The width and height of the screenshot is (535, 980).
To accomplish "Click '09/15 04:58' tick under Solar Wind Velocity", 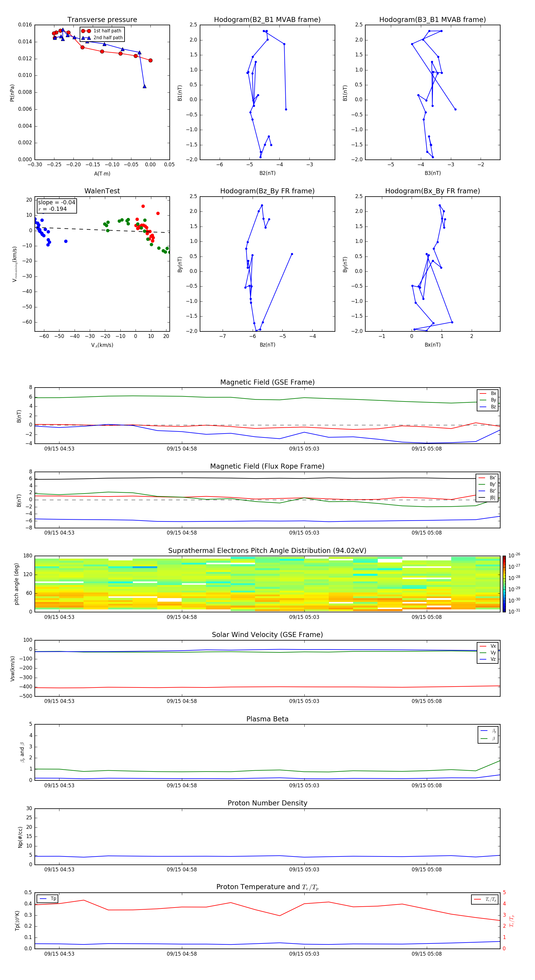I will [182, 701].
